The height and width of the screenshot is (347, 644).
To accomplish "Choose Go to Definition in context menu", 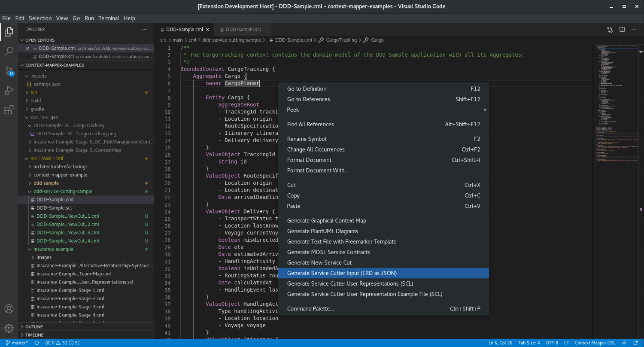I will point(383,89).
